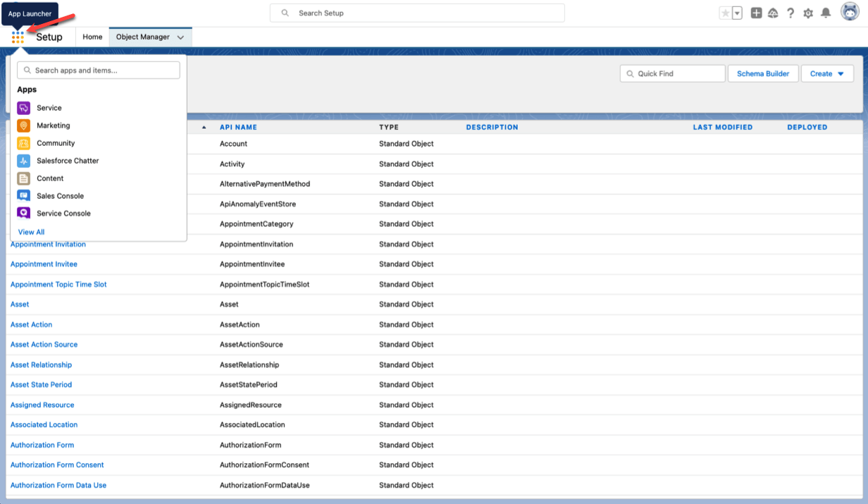868x504 pixels.
Task: Open the notifications bell
Action: coord(826,13)
